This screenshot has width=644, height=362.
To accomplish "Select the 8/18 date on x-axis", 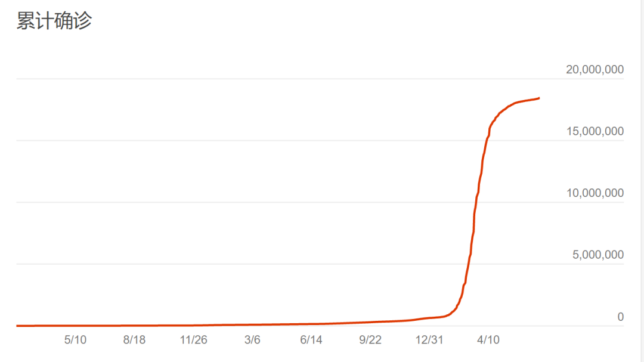I will [x=134, y=340].
